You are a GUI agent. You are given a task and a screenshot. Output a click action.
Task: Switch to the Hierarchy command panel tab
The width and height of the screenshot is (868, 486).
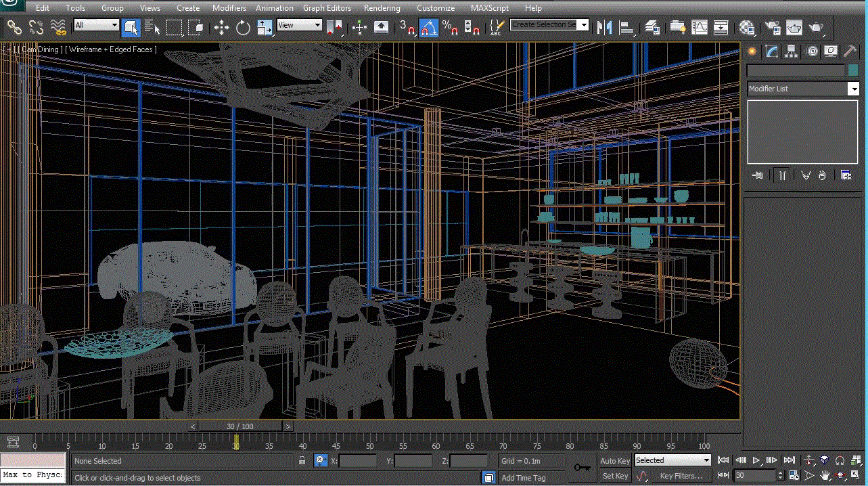pyautogui.click(x=792, y=51)
